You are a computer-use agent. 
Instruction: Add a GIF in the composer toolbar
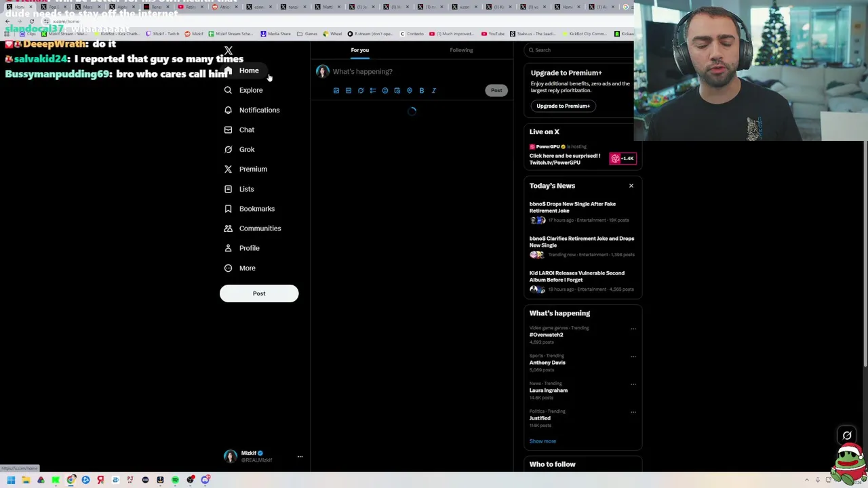click(x=349, y=90)
